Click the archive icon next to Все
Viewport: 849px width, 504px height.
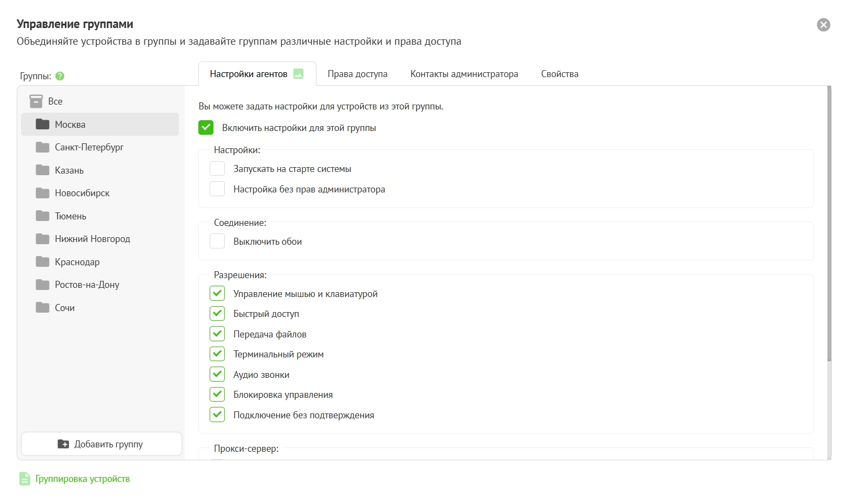click(36, 101)
